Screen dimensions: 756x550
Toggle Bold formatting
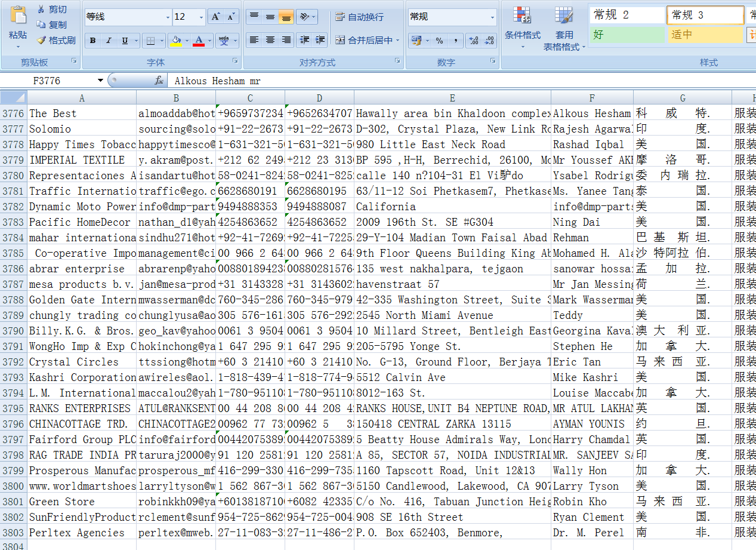click(x=92, y=41)
